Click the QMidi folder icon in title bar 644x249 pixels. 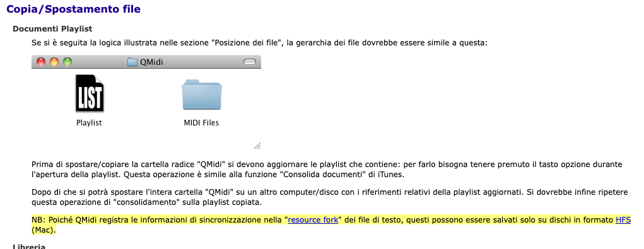pyautogui.click(x=132, y=62)
